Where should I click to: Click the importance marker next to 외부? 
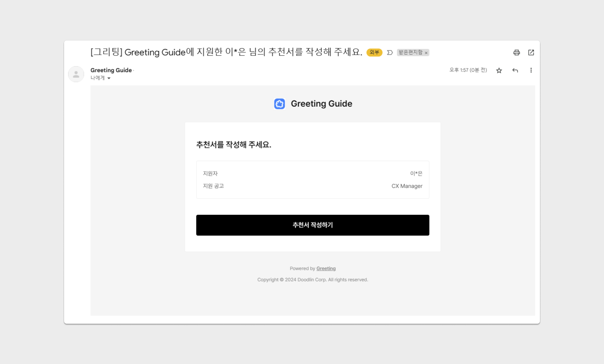(390, 53)
